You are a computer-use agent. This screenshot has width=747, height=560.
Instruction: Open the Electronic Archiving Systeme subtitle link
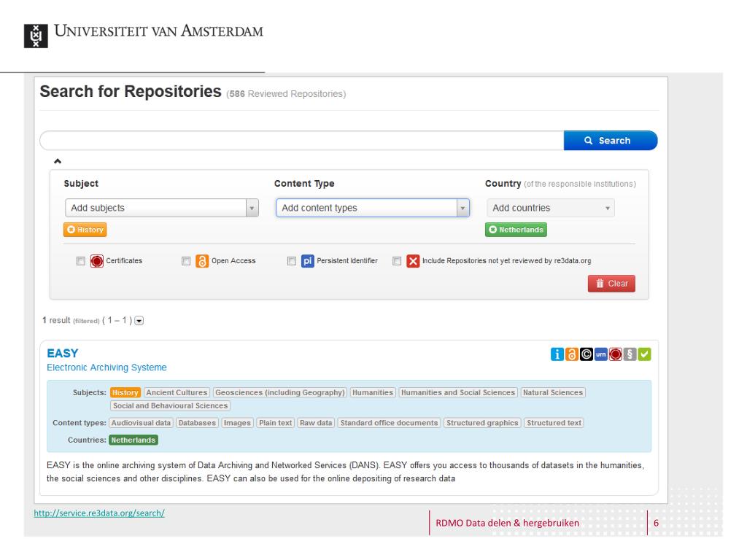tap(107, 367)
